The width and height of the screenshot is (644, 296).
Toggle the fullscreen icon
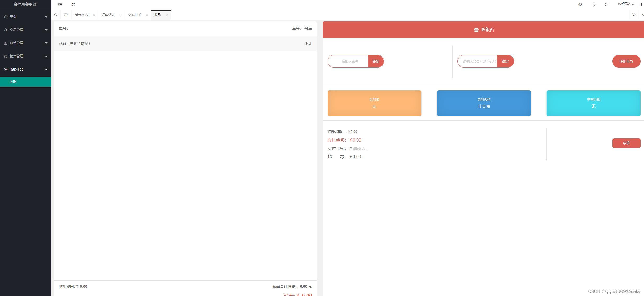pos(607,5)
